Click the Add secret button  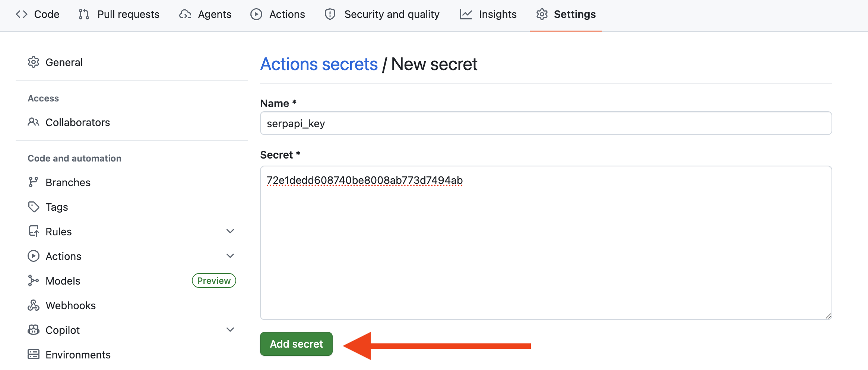296,344
